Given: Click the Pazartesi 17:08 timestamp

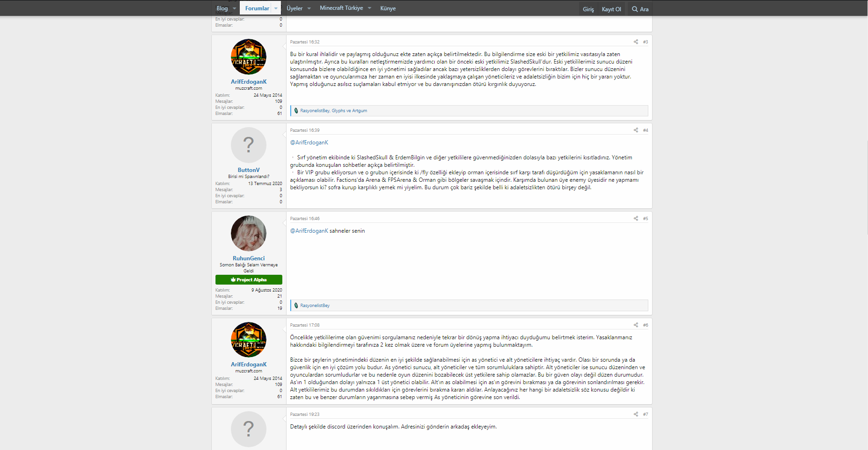Looking at the screenshot, I should point(305,325).
